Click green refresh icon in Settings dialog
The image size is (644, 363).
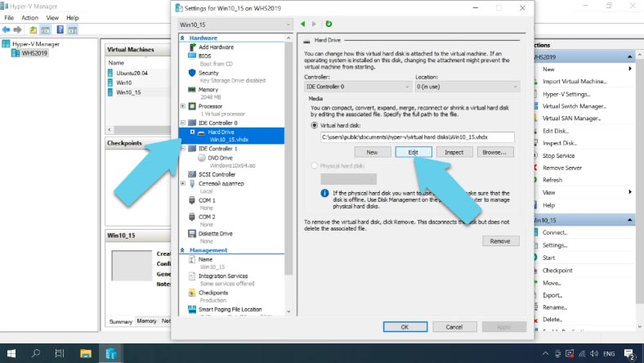329,24
